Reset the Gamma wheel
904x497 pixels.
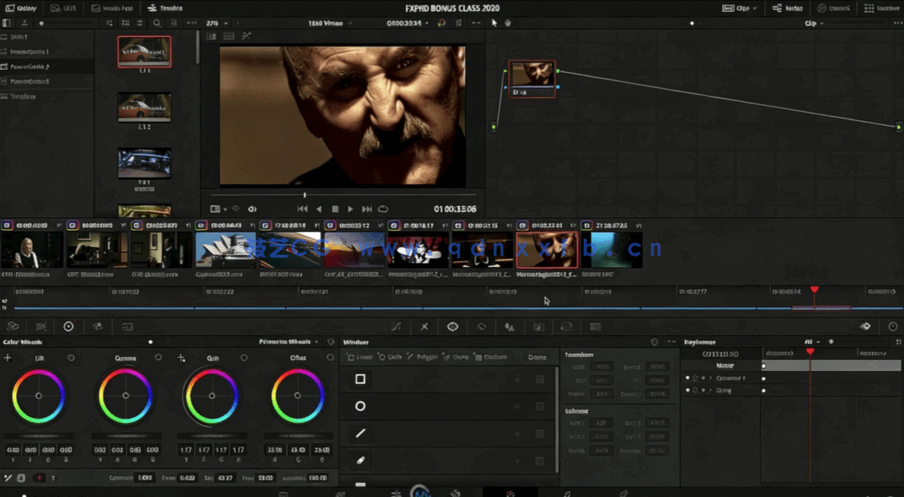tap(158, 358)
